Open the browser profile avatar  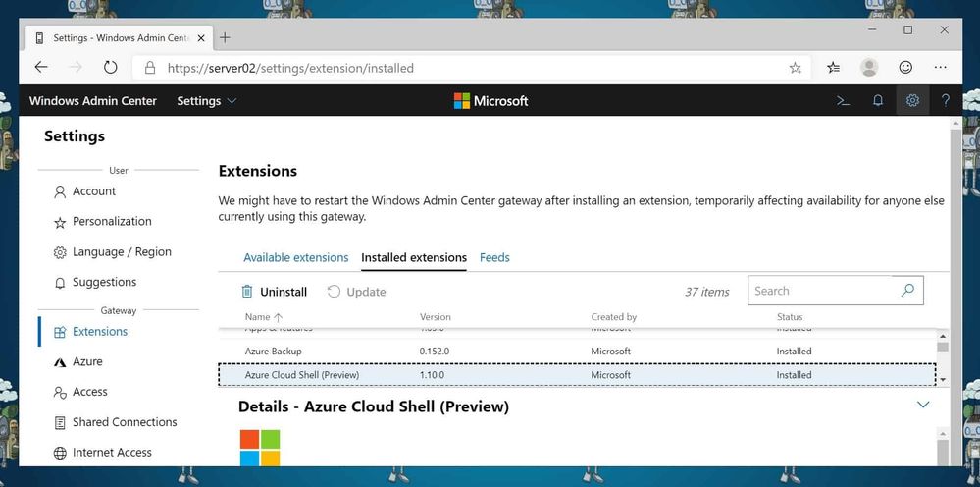click(x=869, y=68)
